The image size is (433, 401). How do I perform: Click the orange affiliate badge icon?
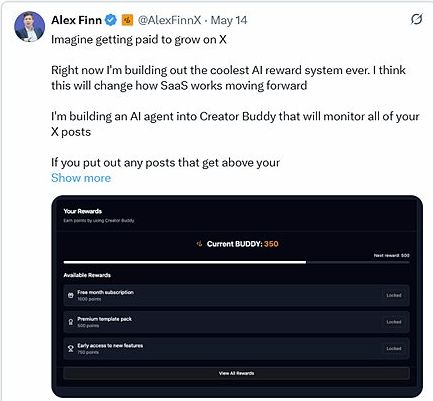click(127, 20)
